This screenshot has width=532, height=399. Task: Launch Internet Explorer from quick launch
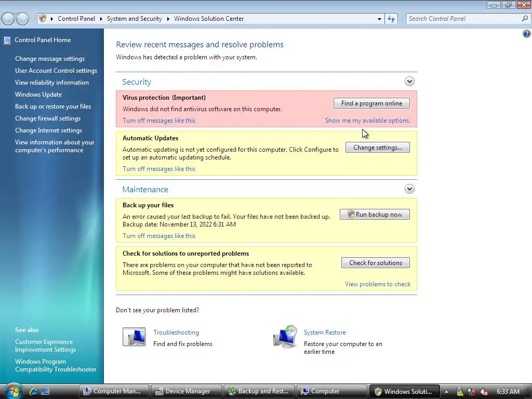33,392
